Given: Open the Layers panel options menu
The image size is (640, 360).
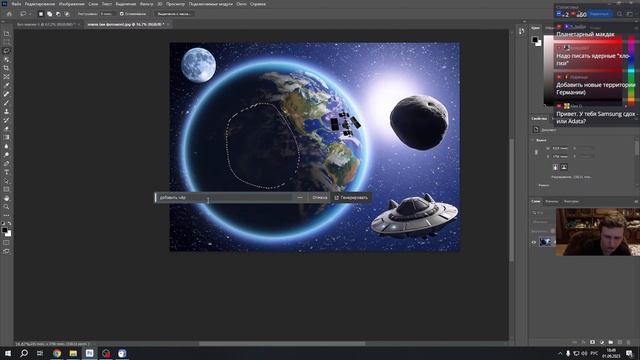Looking at the screenshot, I should coord(636,201).
